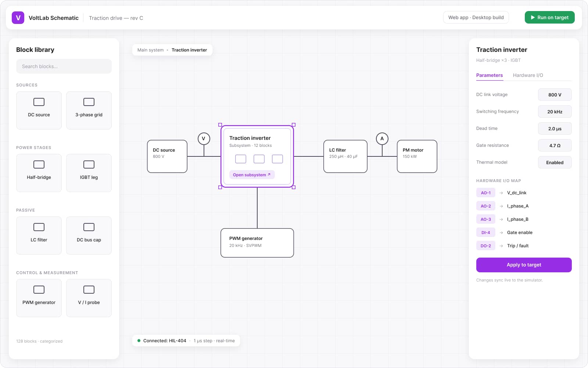Select the DC source library block

point(39,110)
